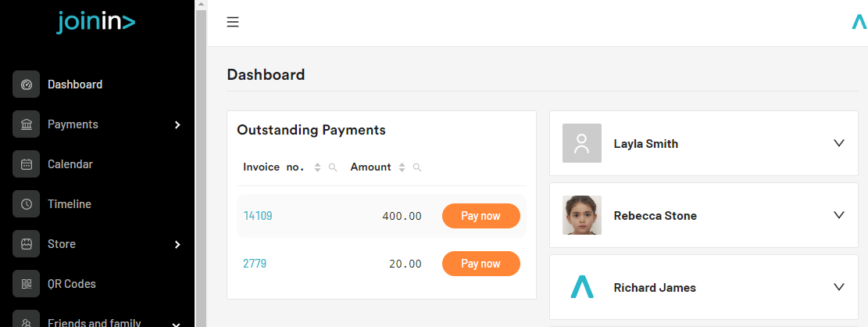Sort by Invoice no. using sort arrows
The image size is (868, 327).
[318, 167]
